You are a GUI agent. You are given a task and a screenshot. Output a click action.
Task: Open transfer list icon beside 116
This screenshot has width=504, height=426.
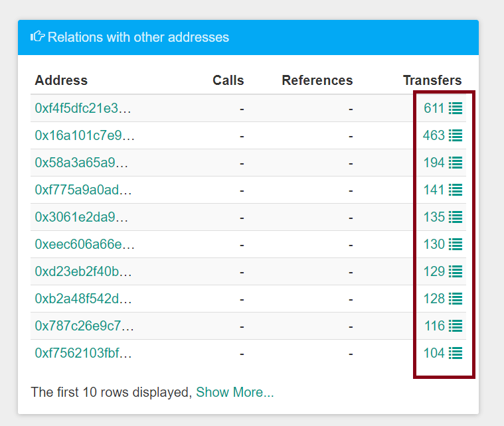(x=456, y=326)
